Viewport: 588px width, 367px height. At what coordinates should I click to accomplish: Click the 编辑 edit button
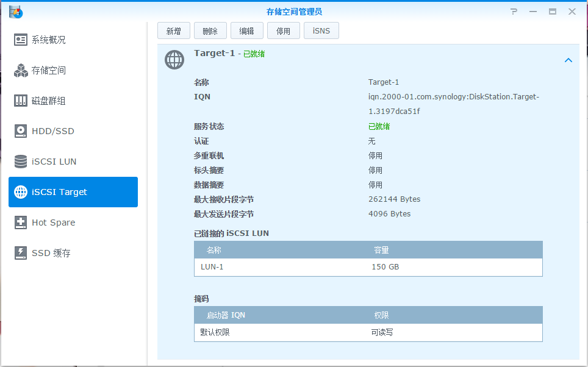(x=246, y=31)
